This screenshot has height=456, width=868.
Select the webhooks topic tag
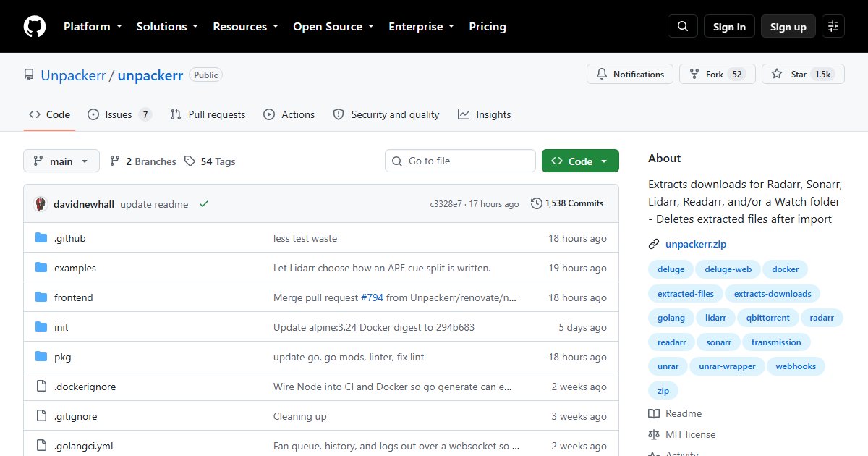[x=796, y=366]
